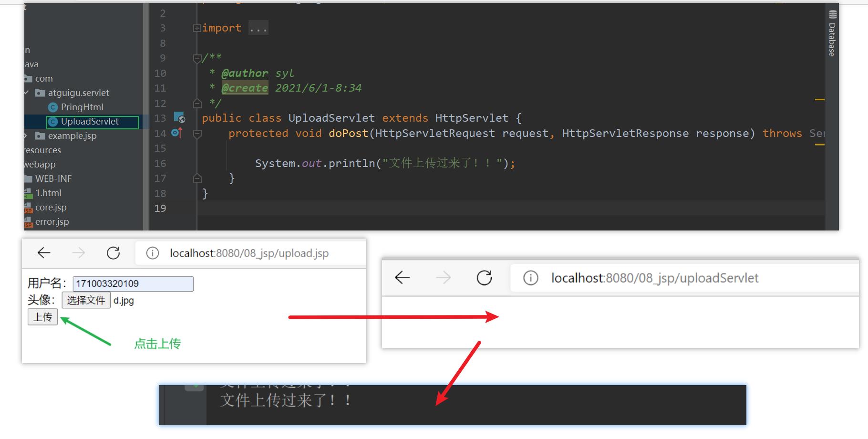
Task: Click the @author tag in the comment
Action: pyautogui.click(x=245, y=73)
